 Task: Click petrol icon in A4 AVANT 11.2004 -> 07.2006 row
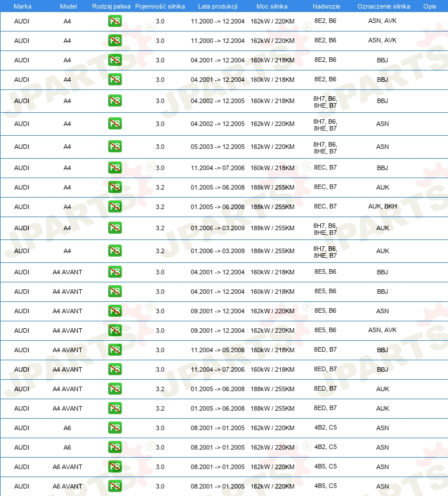pos(115,369)
